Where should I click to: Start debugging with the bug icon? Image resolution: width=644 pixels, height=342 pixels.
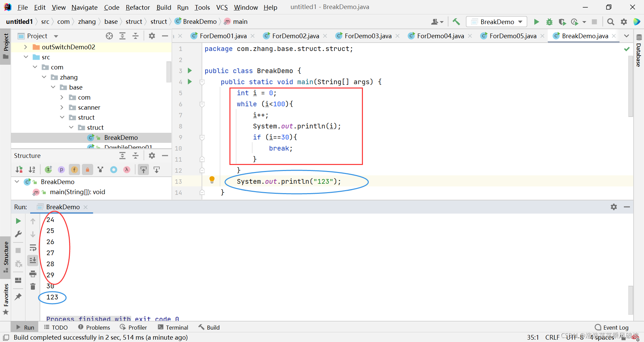click(549, 22)
